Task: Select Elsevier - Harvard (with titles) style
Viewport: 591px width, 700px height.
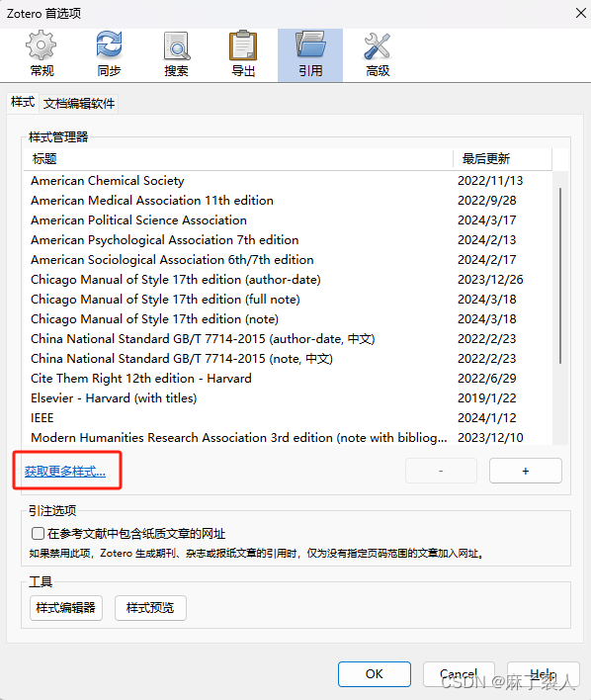Action: pyautogui.click(x=288, y=397)
